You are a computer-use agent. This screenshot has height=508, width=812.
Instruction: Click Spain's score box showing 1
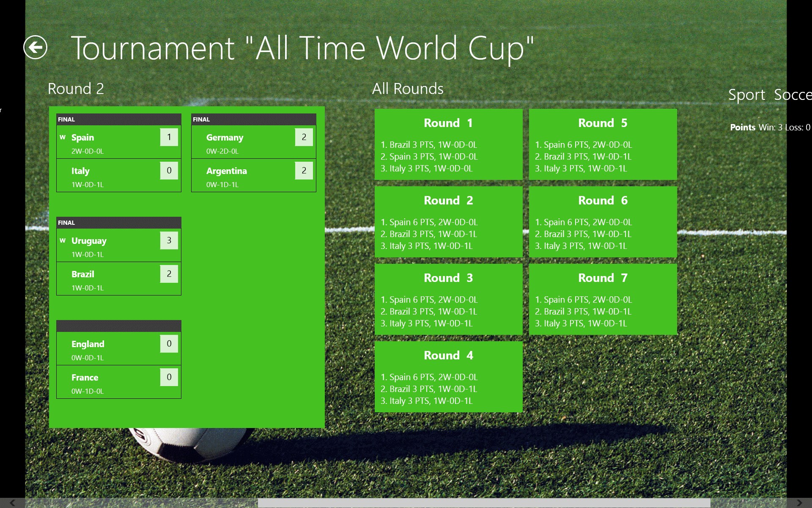point(169,137)
